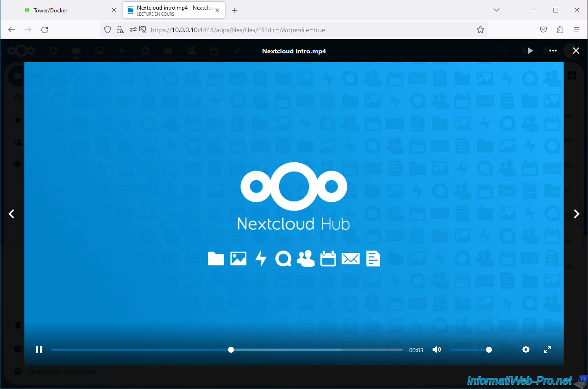Open the Firefox application menu
The image size is (588, 389).
(577, 29)
